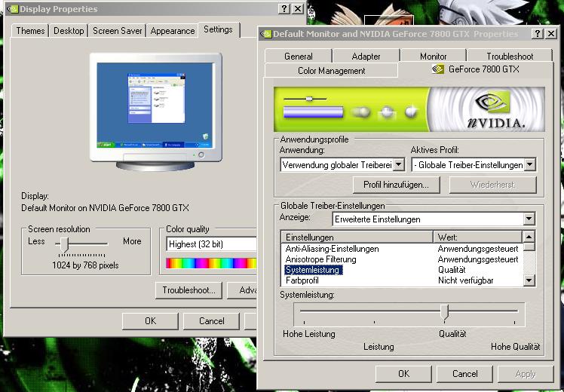
Task: Click OK in Display Properties
Action: 150,321
